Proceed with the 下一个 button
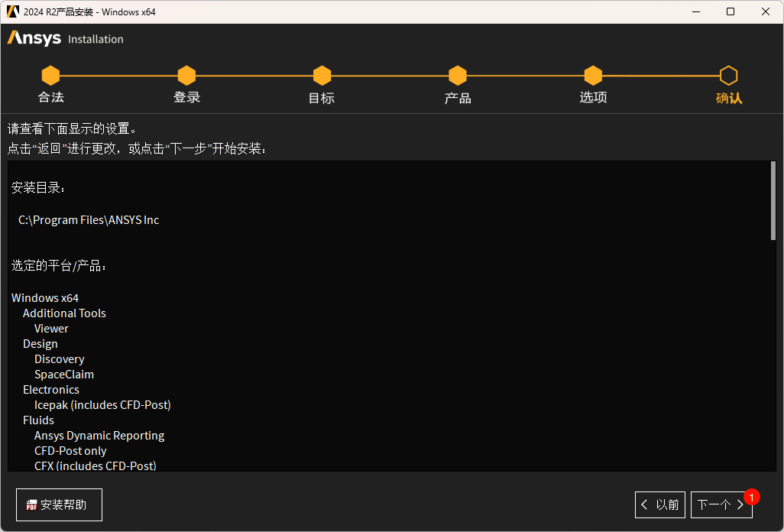The image size is (784, 532). pos(721,505)
